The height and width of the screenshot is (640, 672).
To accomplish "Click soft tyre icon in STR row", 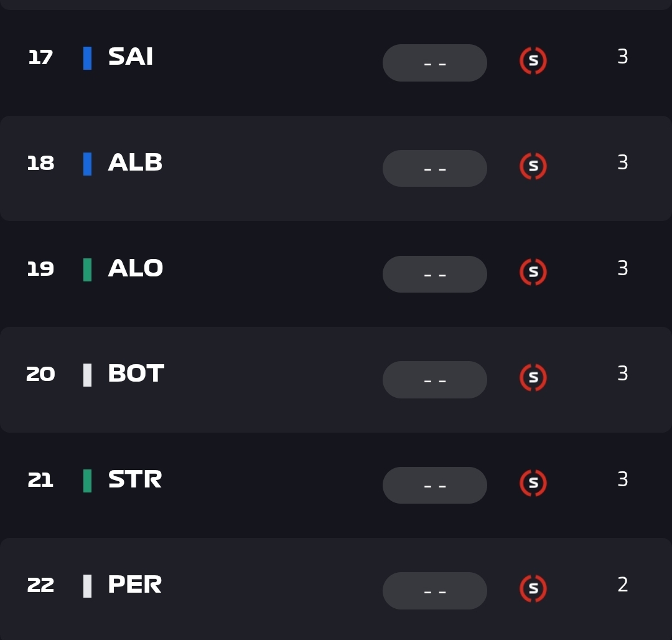I will pyautogui.click(x=533, y=483).
